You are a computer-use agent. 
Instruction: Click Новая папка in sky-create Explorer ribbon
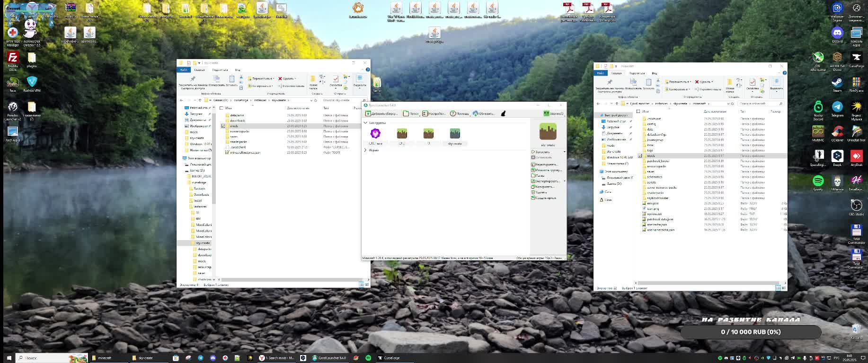pyautogui.click(x=313, y=82)
